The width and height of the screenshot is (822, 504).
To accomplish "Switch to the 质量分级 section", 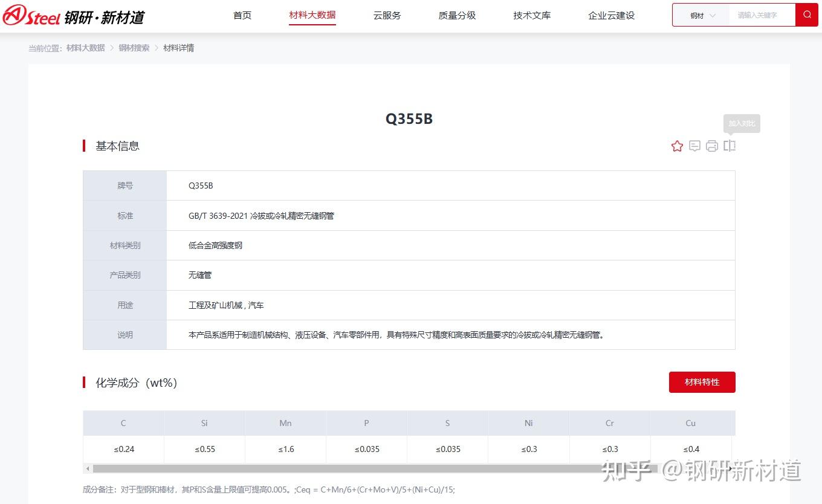I will point(457,16).
